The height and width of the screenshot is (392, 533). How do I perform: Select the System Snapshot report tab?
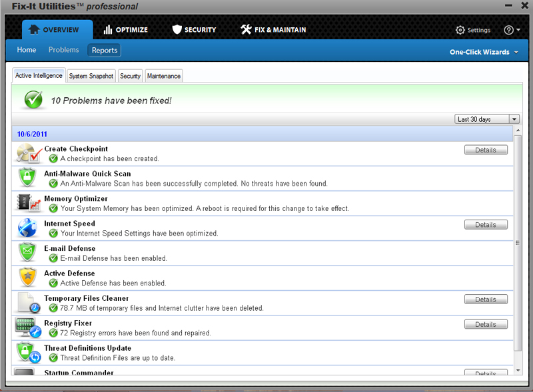91,76
